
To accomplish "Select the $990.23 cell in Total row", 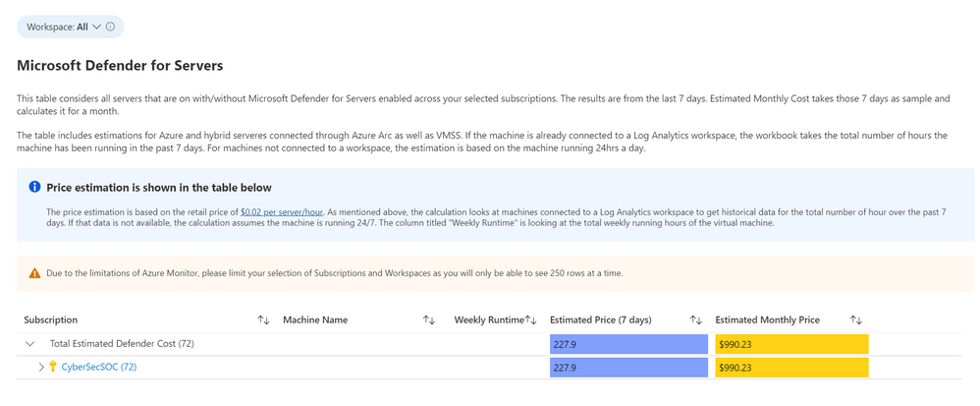I will tap(791, 344).
